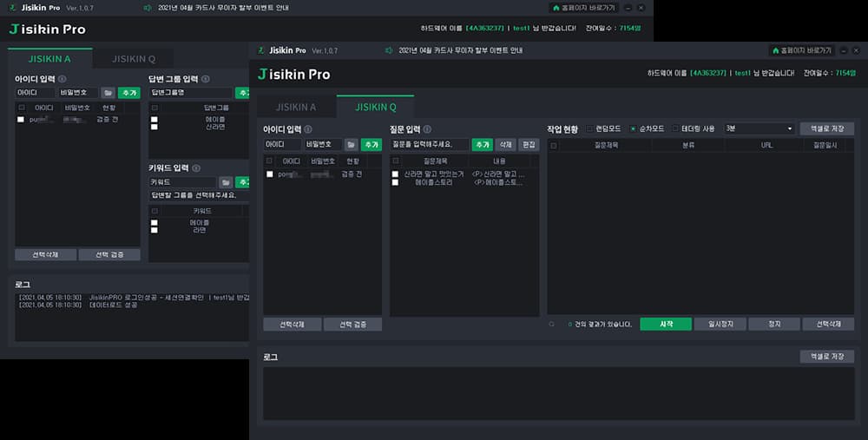
Task: Click speaker icon in back window title bar
Action: [148, 8]
